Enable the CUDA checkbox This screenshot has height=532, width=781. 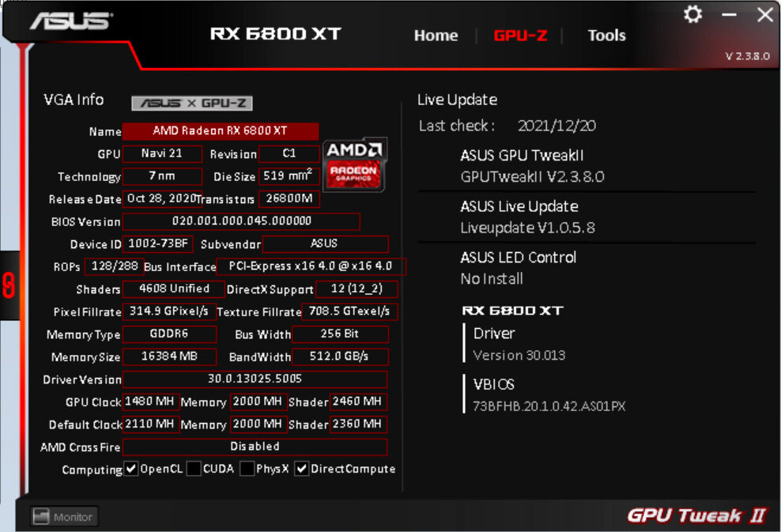pyautogui.click(x=194, y=470)
